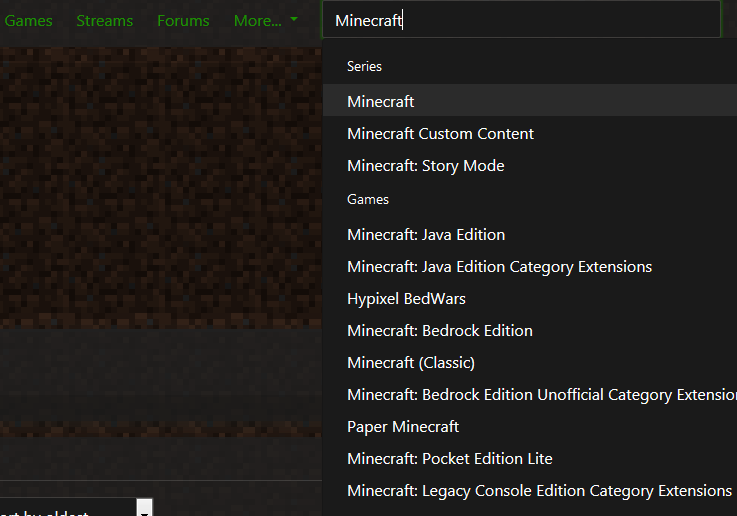Screen dimensions: 737x516
Task: Pick Hypixel BedWars from results
Action: pyautogui.click(x=406, y=298)
